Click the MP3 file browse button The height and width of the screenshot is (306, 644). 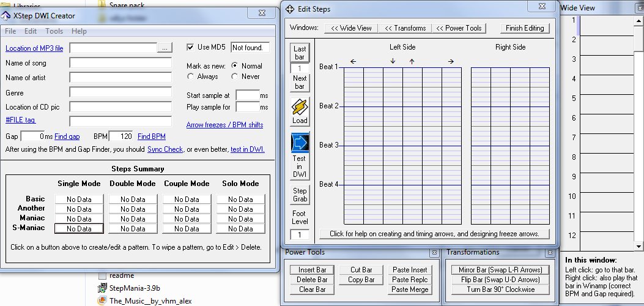pos(165,48)
